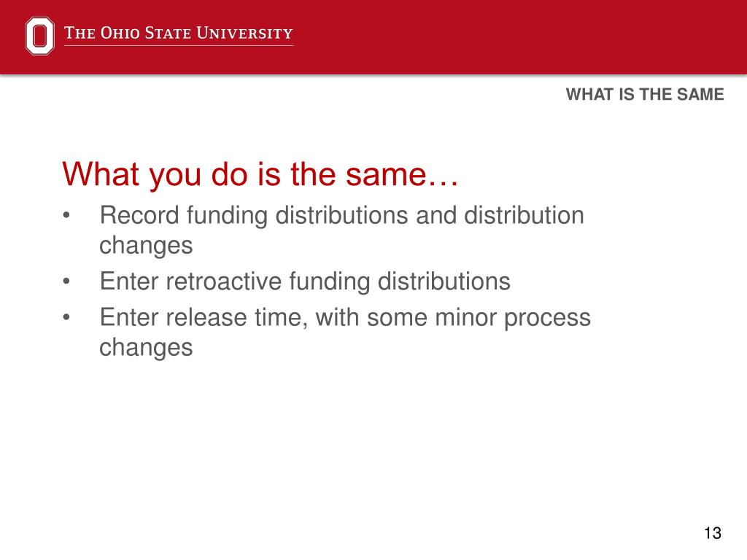Image resolution: width=747 pixels, height=560 pixels.
Task: Click the word 'distribution' ending first bullet line
Action: [524, 215]
